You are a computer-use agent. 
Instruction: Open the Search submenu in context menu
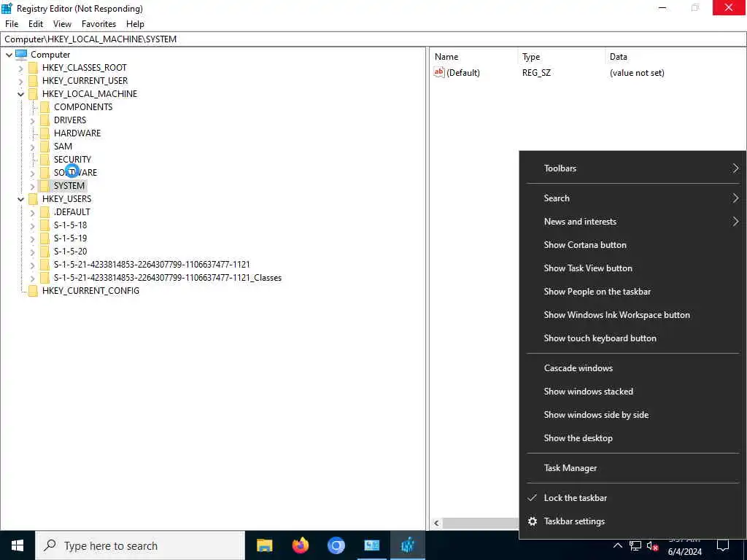click(632, 198)
